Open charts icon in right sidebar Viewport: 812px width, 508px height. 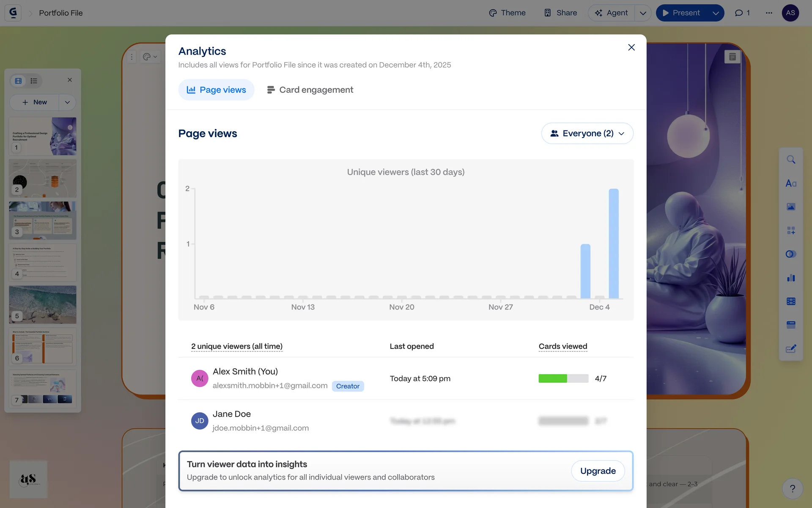(x=791, y=278)
